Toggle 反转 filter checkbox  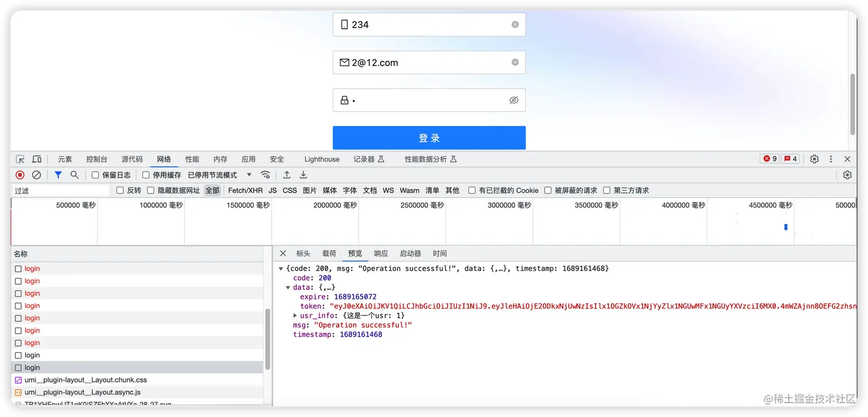point(120,190)
